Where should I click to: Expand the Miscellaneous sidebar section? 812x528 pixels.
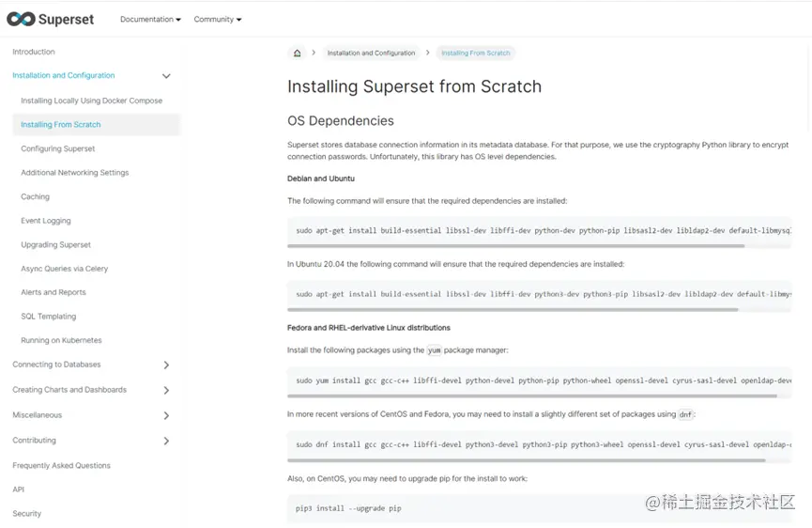pyautogui.click(x=166, y=415)
